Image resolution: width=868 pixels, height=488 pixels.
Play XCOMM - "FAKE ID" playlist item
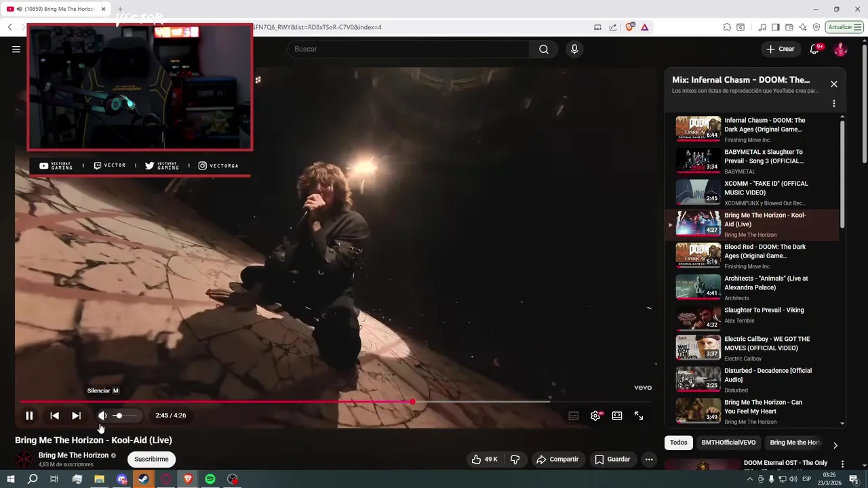[751, 192]
